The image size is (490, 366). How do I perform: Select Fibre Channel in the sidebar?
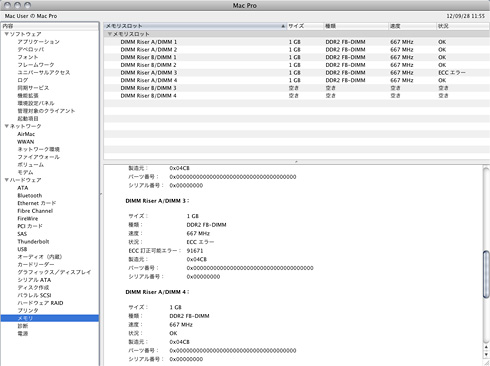tap(35, 211)
